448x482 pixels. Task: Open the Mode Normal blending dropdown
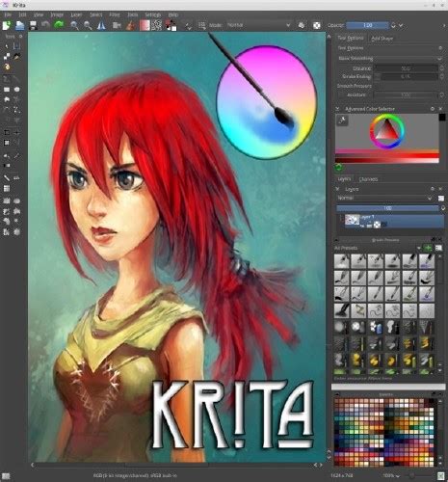[x=259, y=25]
